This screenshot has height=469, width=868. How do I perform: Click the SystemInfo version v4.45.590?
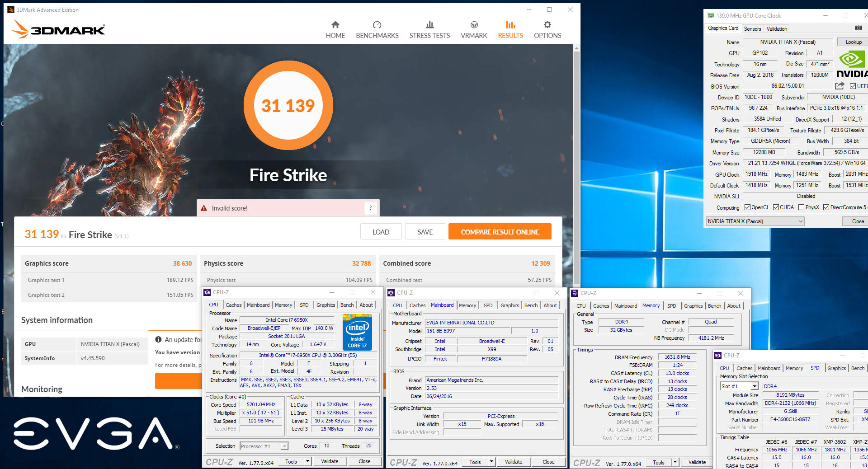93,358
